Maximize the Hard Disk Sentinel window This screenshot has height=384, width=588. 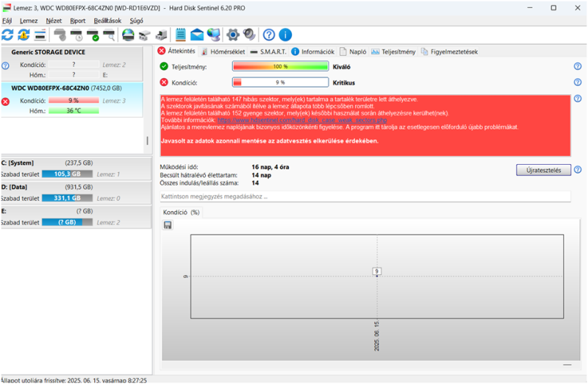click(553, 8)
